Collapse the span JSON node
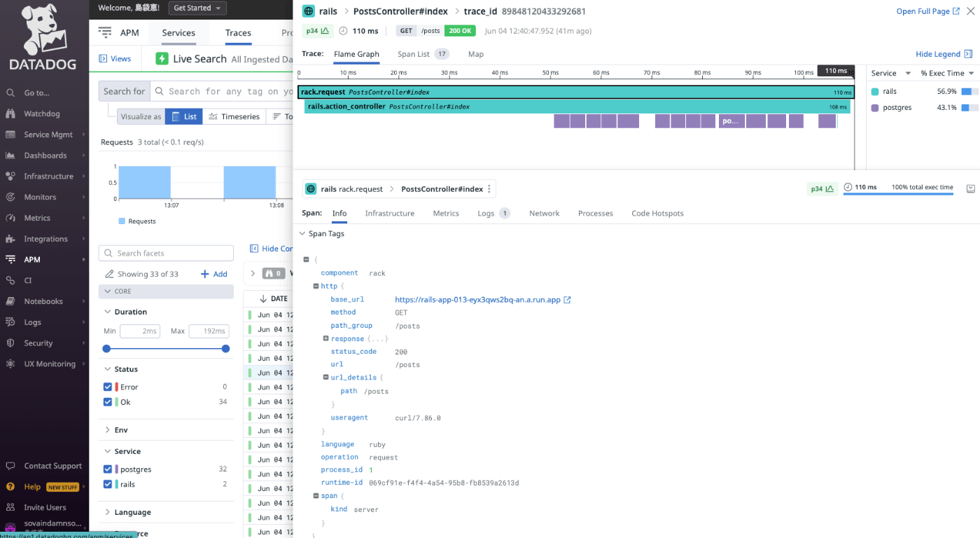This screenshot has height=538, width=980. click(316, 496)
